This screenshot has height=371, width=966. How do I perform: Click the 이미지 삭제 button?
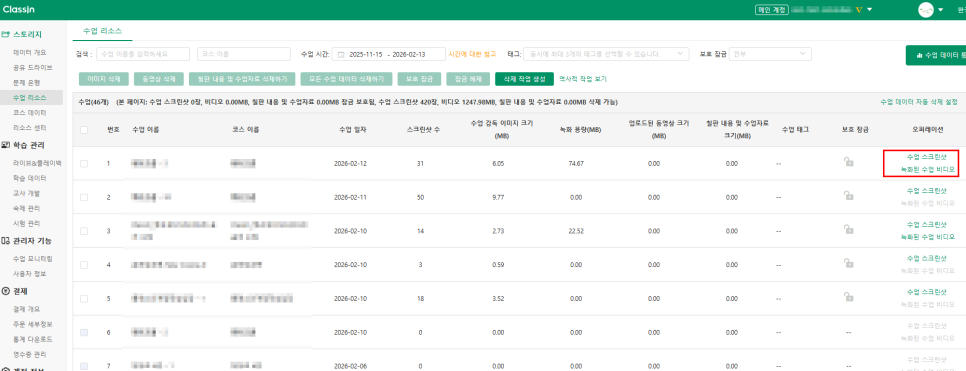(104, 79)
